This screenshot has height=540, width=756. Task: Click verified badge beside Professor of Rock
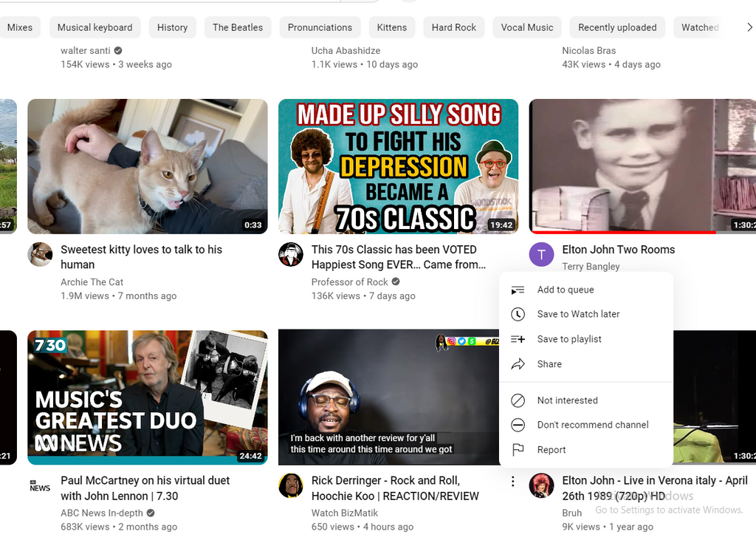pos(396,282)
